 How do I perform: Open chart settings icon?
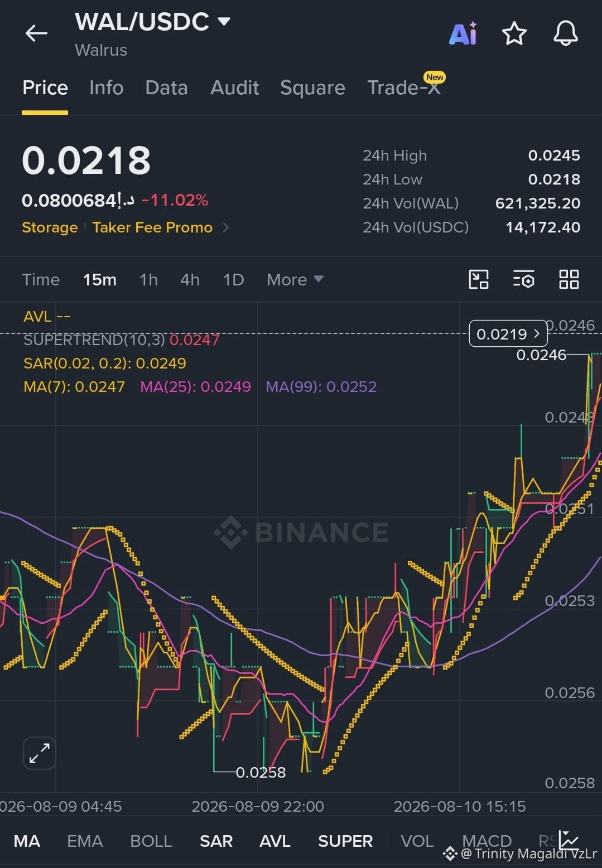[x=523, y=279]
